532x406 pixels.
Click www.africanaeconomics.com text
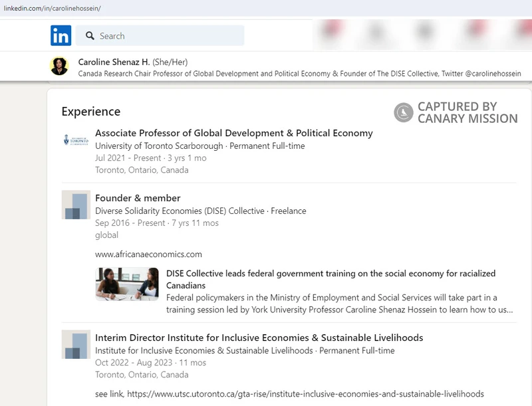point(148,254)
